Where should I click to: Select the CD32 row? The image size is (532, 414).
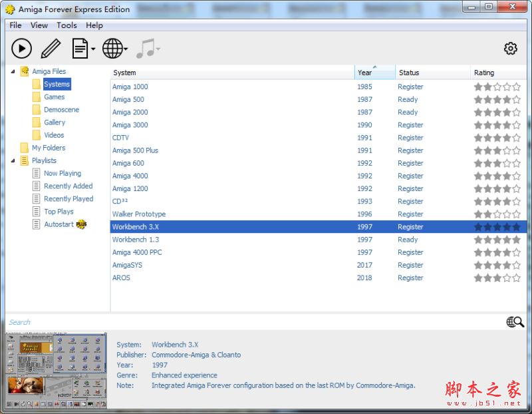(x=319, y=202)
